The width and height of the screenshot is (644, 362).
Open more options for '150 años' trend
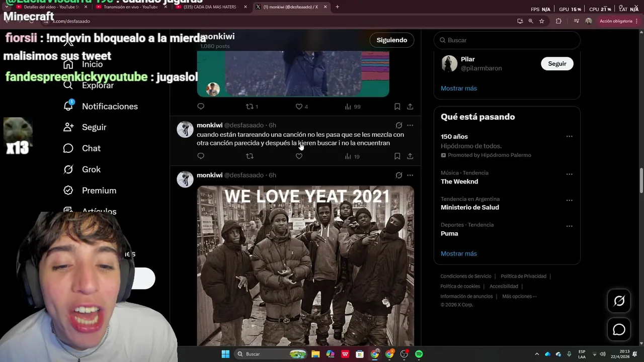(x=569, y=137)
